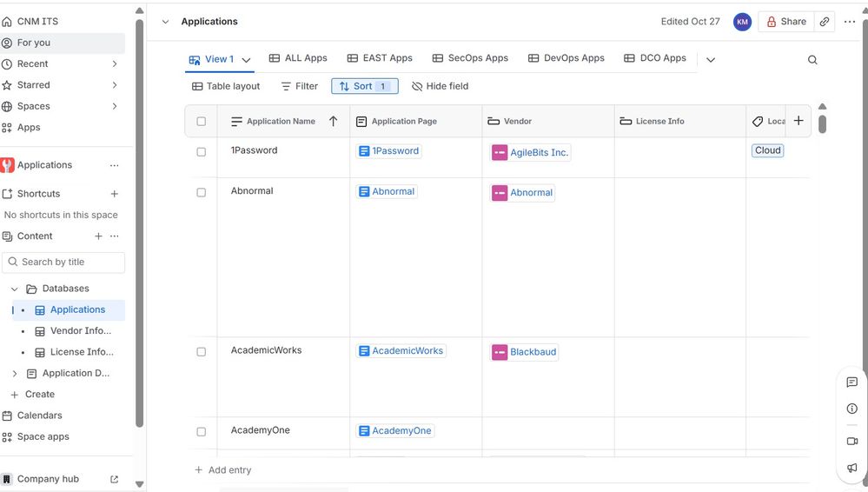868x492 pixels.
Task: Select the AcademyOne row checkbox
Action: click(x=201, y=432)
